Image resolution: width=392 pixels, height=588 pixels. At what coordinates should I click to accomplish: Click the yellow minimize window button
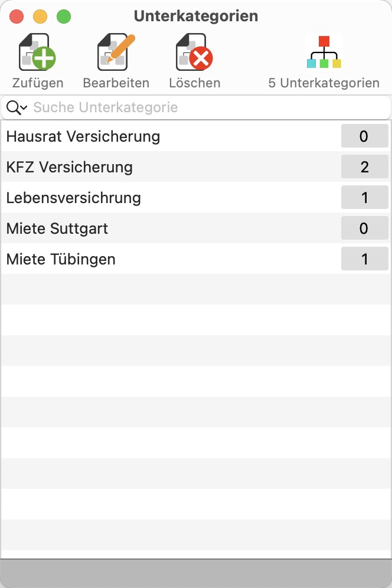click(x=40, y=17)
